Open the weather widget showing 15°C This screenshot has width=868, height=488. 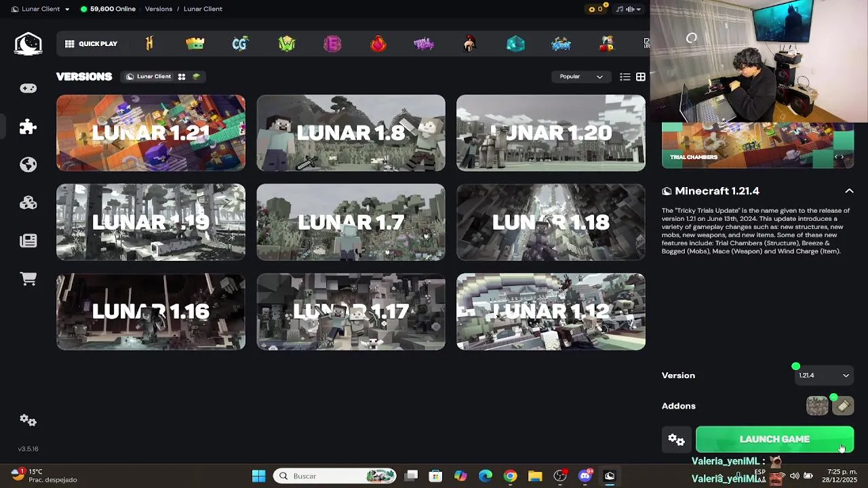(x=44, y=475)
